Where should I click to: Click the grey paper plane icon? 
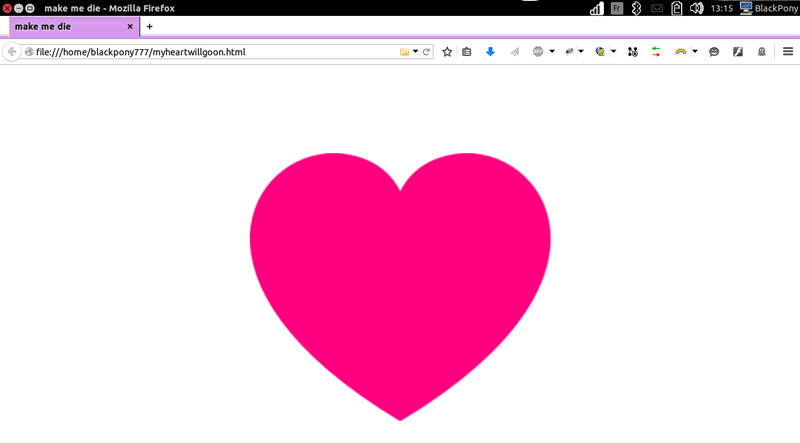pyautogui.click(x=514, y=52)
